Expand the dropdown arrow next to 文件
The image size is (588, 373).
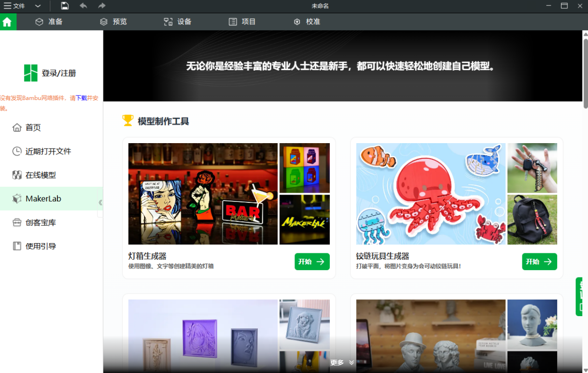[x=38, y=6]
